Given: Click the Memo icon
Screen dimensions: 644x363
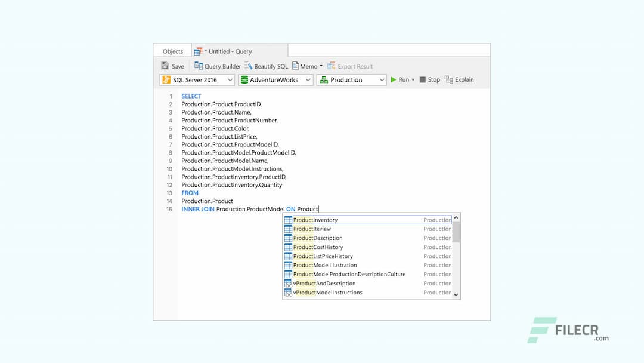Looking at the screenshot, I should click(x=296, y=66).
